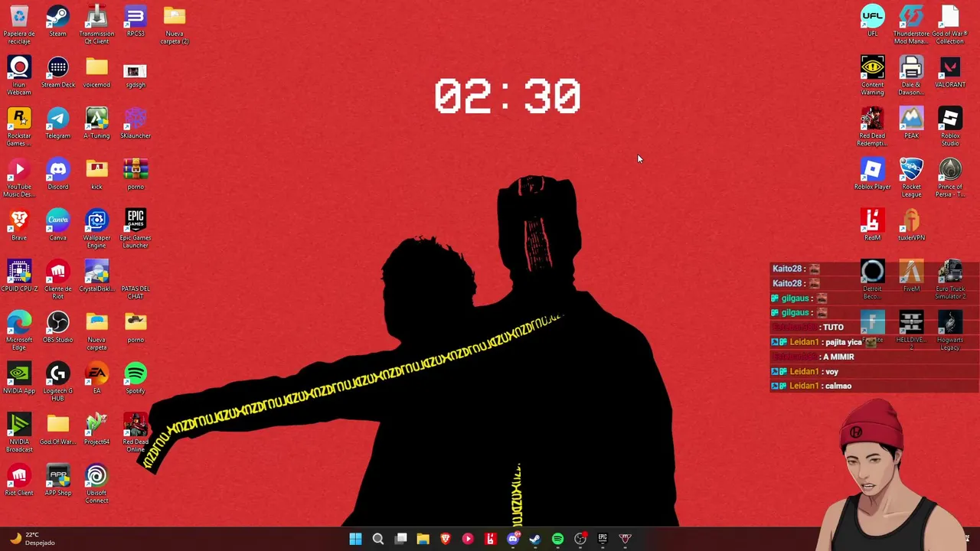Launch Wallpaper Engine shortcut

click(x=96, y=229)
